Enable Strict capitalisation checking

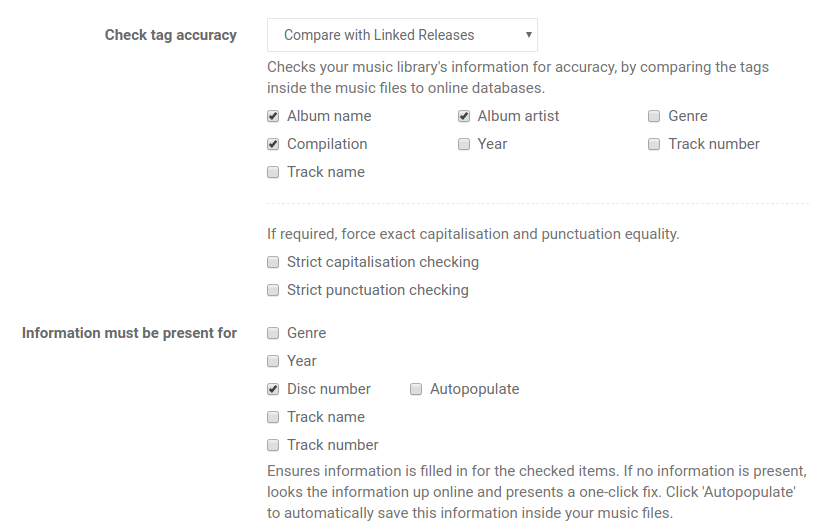coord(273,262)
